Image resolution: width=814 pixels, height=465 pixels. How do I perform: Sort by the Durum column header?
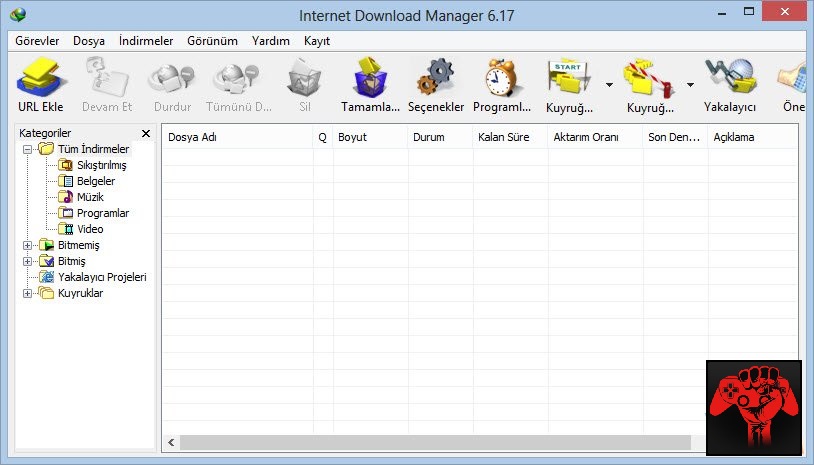[440, 138]
